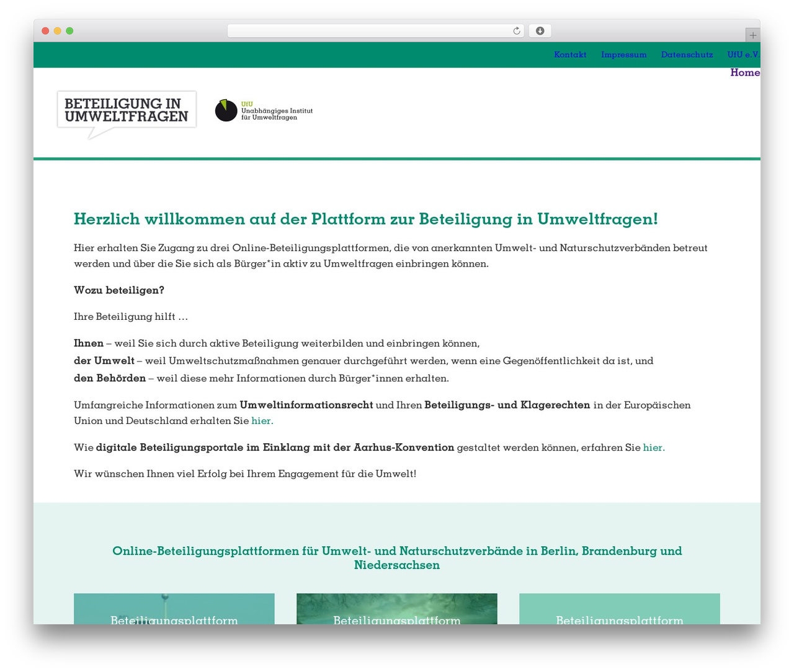This screenshot has width=794, height=672.
Task: Click the browser address bar
Action: pos(375,31)
